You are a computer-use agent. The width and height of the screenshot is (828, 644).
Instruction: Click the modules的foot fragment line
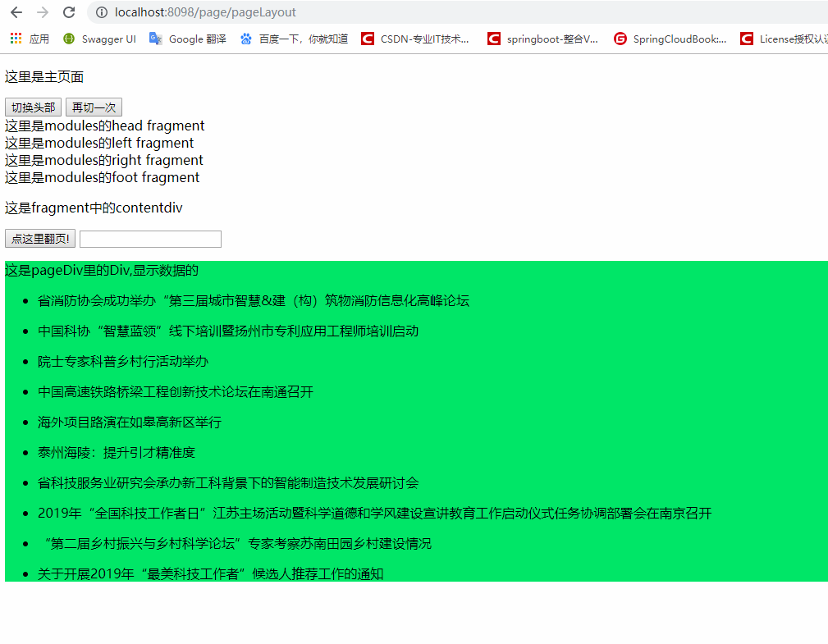(x=102, y=177)
